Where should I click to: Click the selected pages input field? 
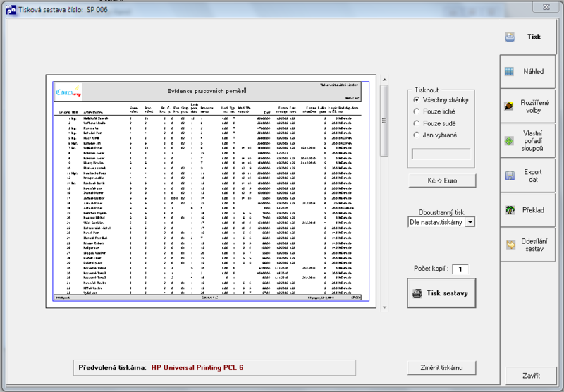(441, 154)
